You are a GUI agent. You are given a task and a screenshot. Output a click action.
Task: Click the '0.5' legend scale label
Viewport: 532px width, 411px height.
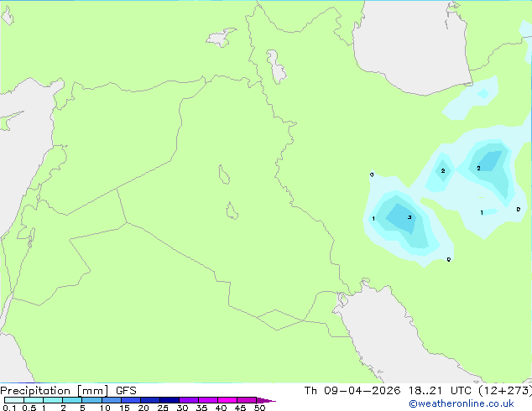coord(29,408)
